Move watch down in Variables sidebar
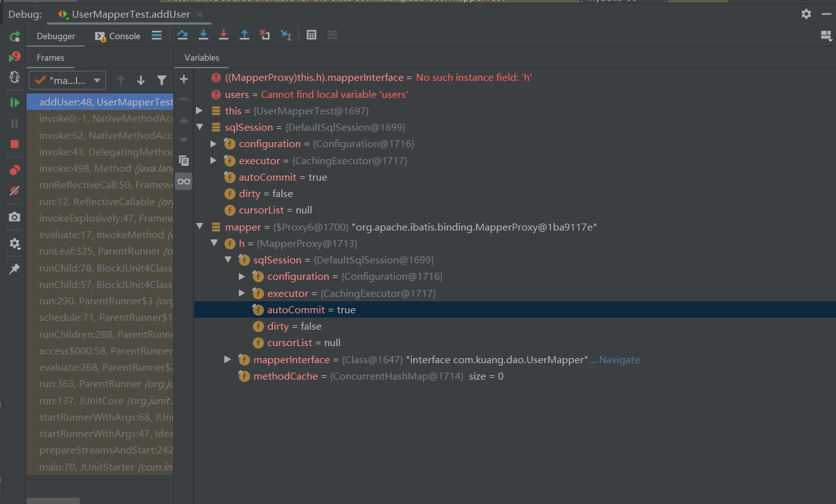This screenshot has height=504, width=836. 184,140
